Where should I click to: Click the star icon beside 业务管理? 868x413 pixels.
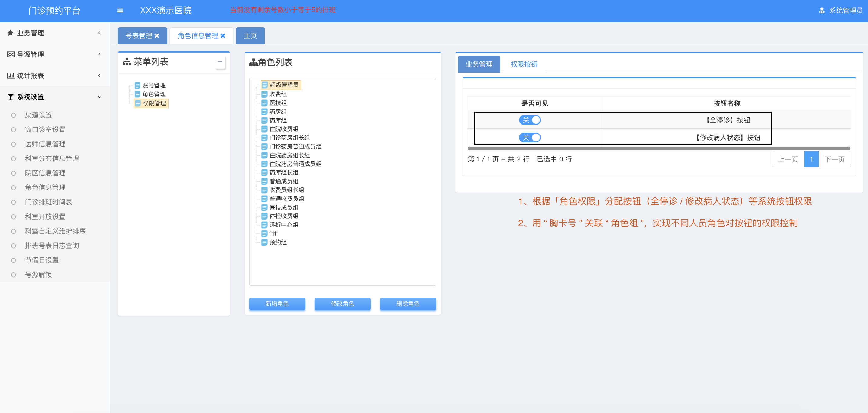(11, 33)
